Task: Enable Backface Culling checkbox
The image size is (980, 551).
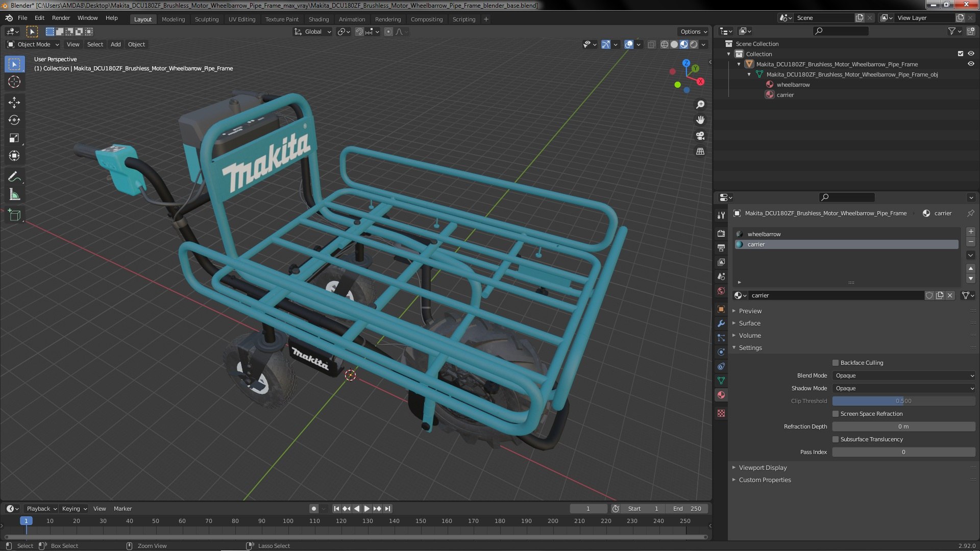Action: point(836,363)
